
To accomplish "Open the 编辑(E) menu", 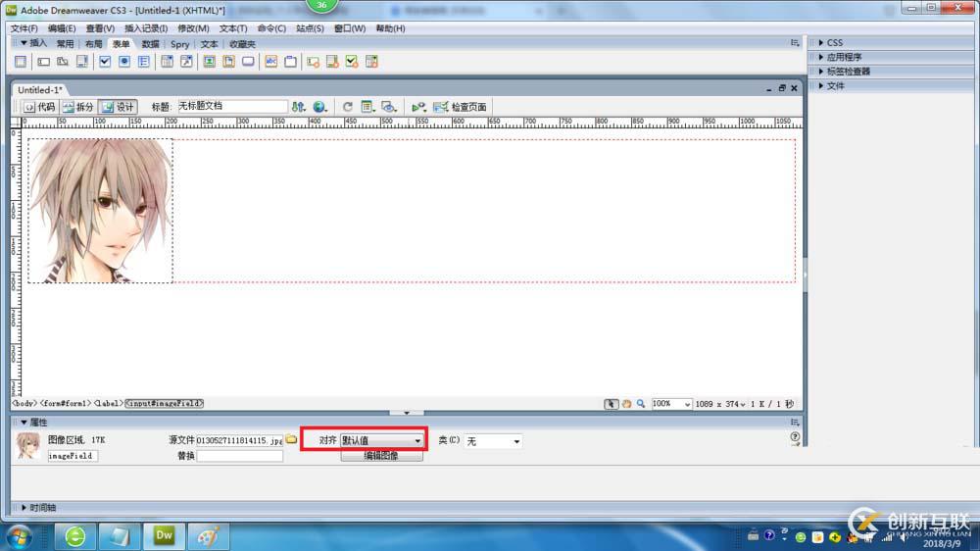I will [61, 28].
